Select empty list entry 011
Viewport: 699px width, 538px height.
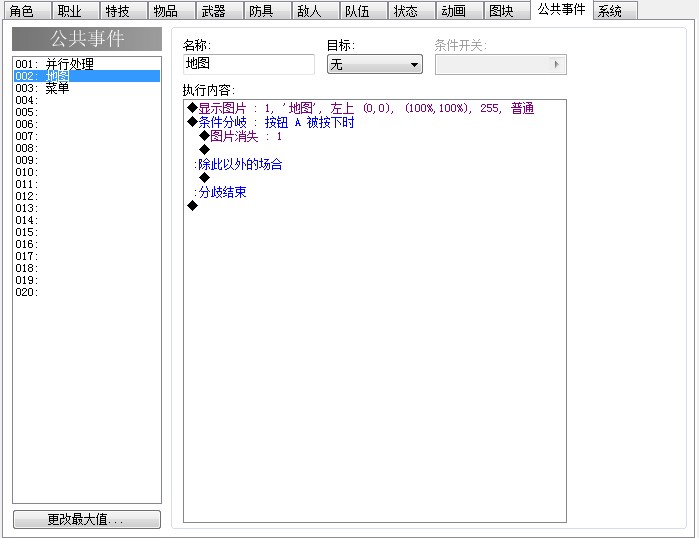click(x=87, y=185)
